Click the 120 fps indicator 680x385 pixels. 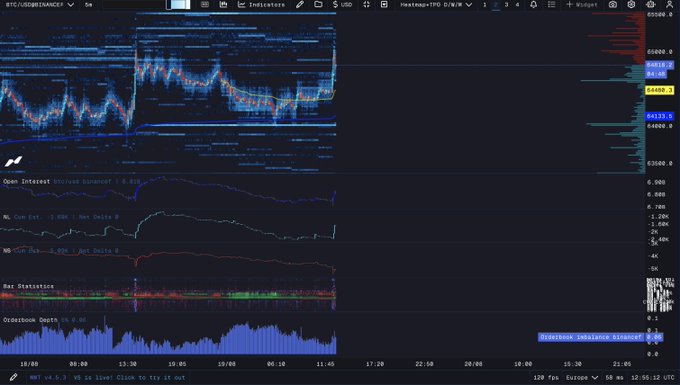(x=546, y=378)
